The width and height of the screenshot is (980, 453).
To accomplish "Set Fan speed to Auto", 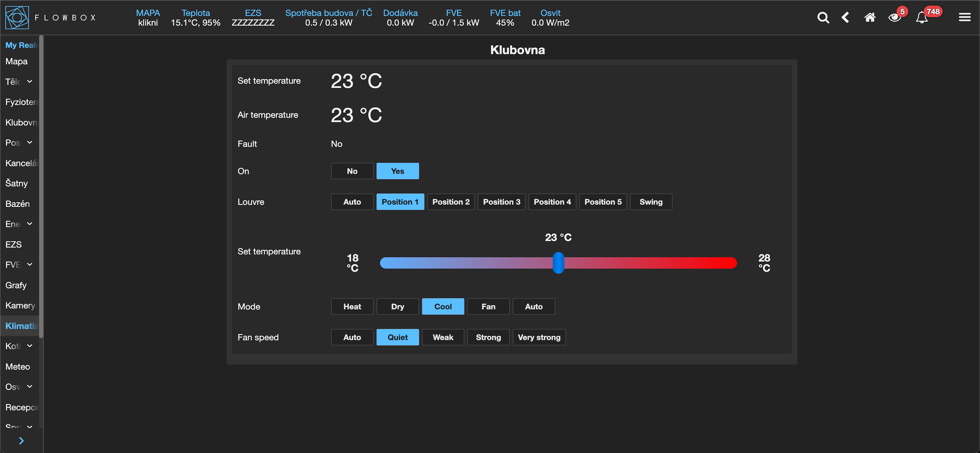I will tap(352, 337).
